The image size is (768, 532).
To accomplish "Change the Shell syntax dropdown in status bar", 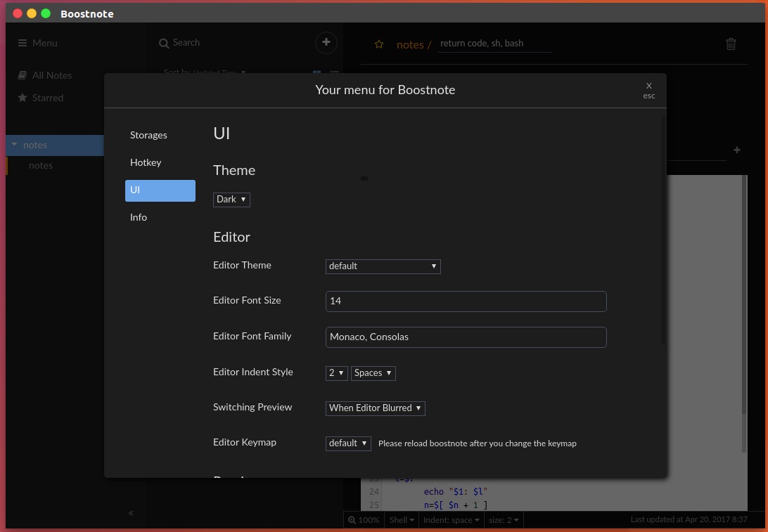I will click(401, 520).
